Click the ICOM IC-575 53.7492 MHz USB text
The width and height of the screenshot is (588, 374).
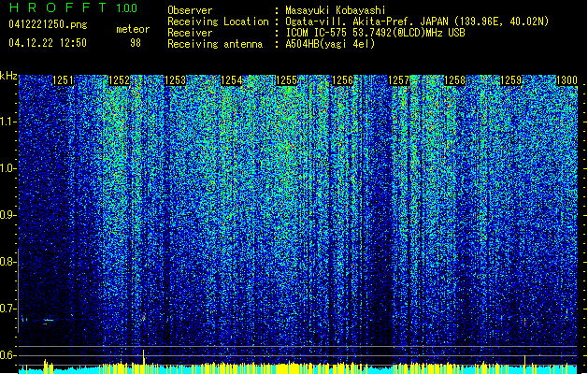pos(375,33)
